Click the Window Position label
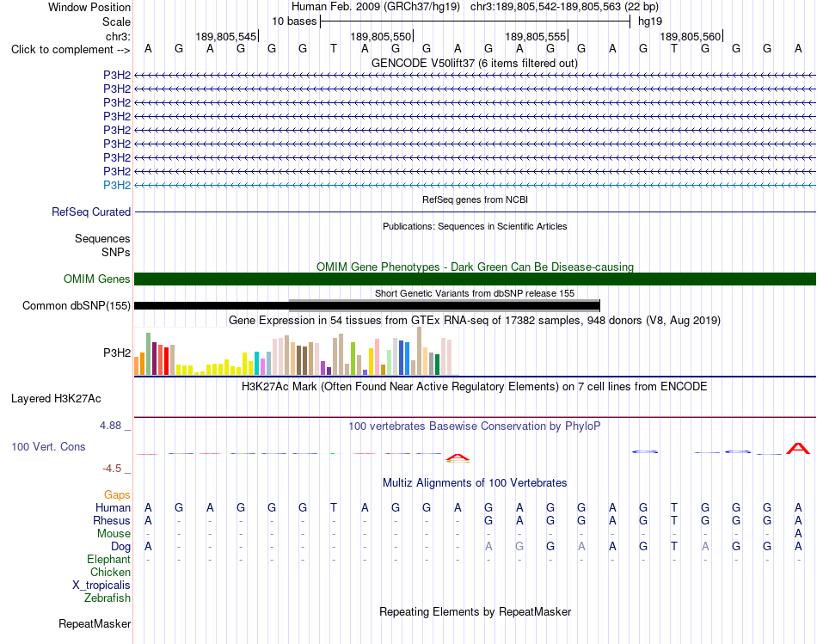 click(x=89, y=7)
